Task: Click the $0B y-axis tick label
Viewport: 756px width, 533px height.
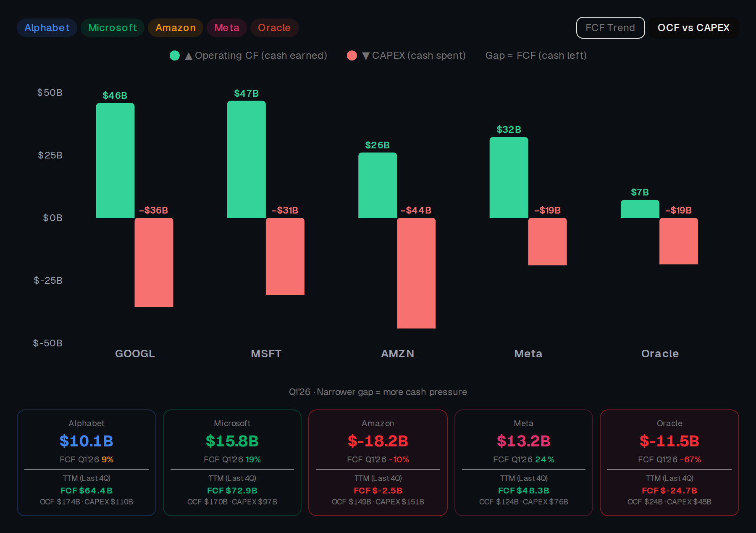Action: [53, 218]
